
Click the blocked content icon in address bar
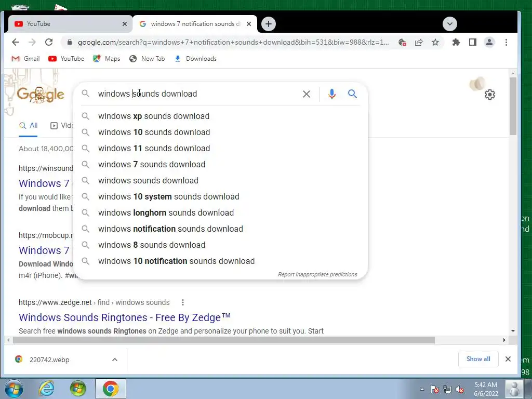403,42
